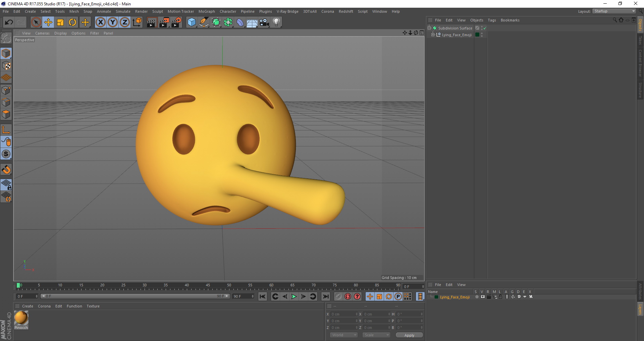Click the Array modeling object icon
The image size is (644, 341).
pyautogui.click(x=228, y=22)
